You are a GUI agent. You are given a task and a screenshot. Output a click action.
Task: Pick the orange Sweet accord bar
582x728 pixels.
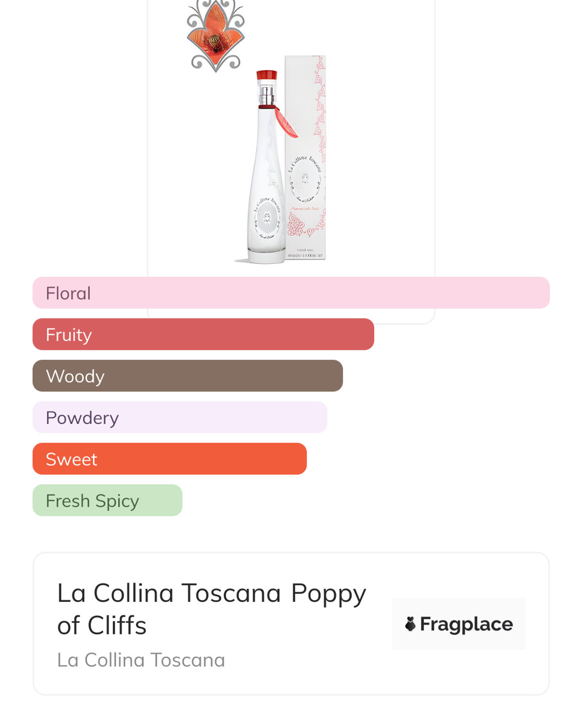tap(169, 459)
